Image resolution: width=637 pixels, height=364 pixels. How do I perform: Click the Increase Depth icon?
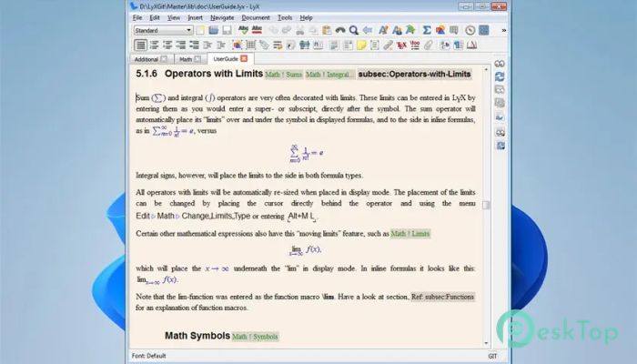point(207,45)
